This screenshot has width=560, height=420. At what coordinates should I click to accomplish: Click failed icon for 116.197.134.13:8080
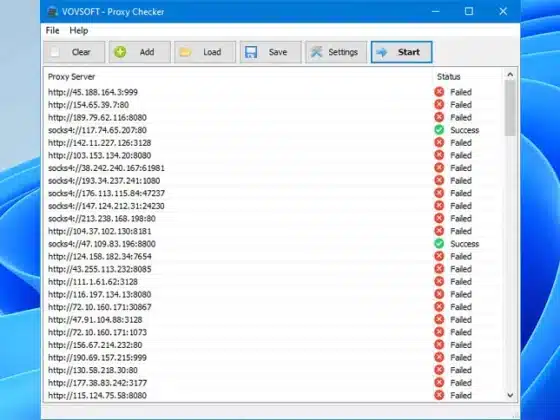439,294
